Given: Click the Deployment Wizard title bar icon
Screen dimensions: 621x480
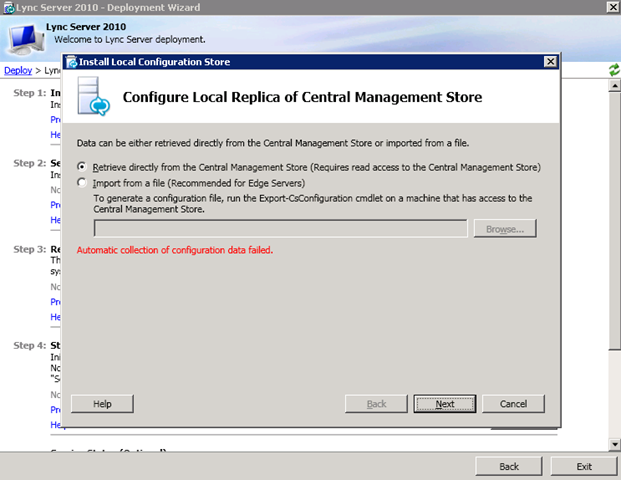Looking at the screenshot, I should (x=9, y=8).
